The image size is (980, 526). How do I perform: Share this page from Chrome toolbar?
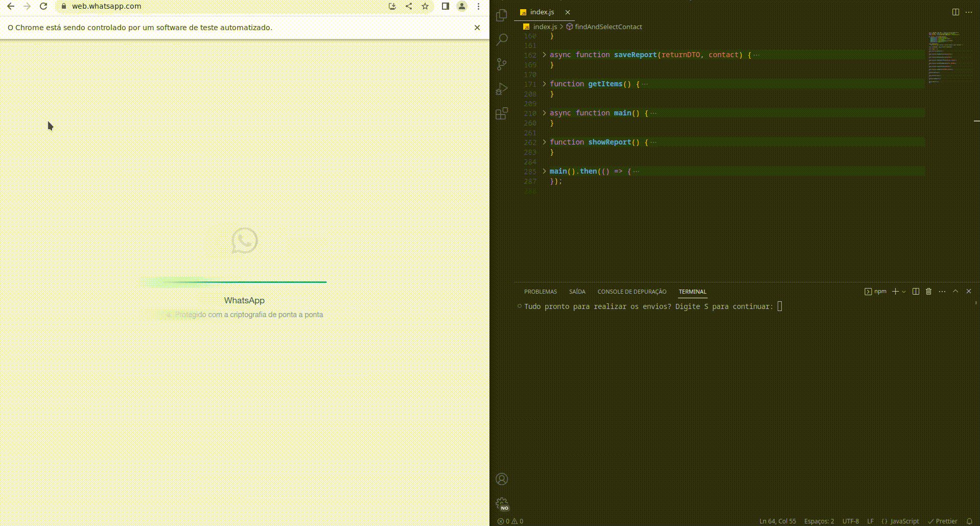coord(409,6)
